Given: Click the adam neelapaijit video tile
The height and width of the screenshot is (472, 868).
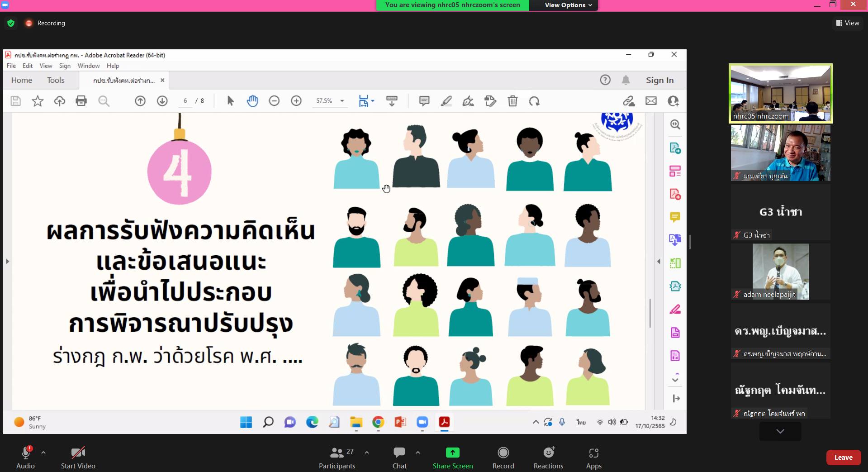Looking at the screenshot, I should pyautogui.click(x=780, y=272).
